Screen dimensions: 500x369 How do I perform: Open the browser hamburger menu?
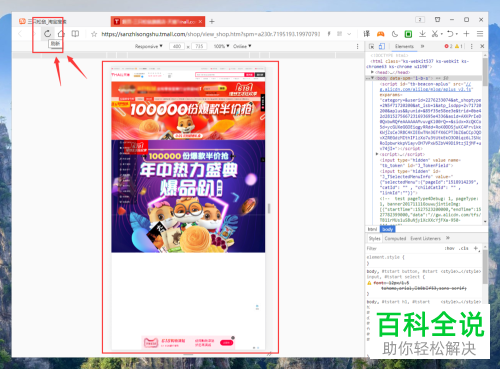[x=480, y=34]
